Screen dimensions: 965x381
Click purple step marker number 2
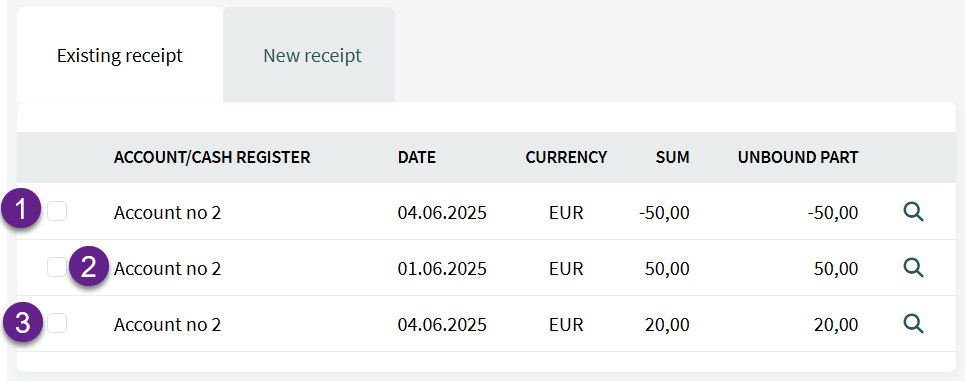click(x=89, y=268)
